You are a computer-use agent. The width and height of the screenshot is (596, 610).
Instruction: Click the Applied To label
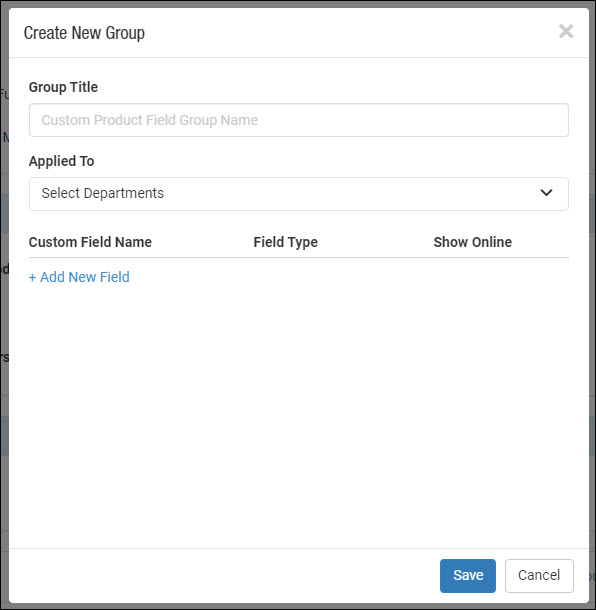pos(61,161)
